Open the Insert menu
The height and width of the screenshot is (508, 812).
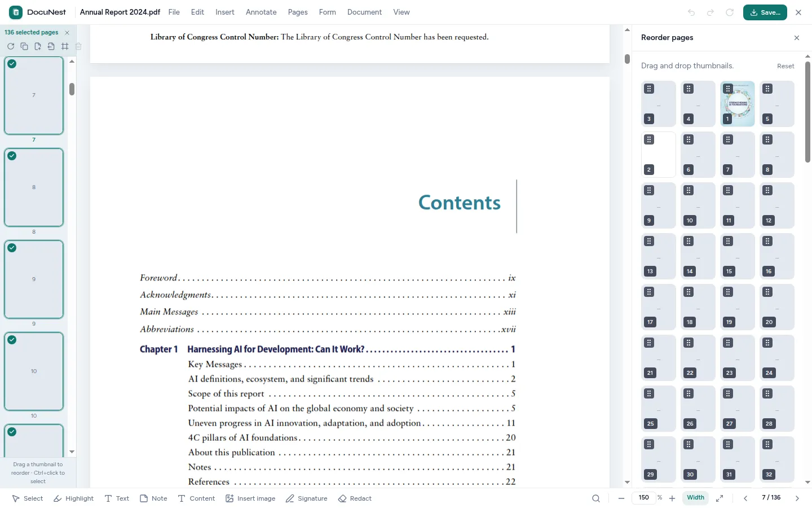pyautogui.click(x=225, y=12)
